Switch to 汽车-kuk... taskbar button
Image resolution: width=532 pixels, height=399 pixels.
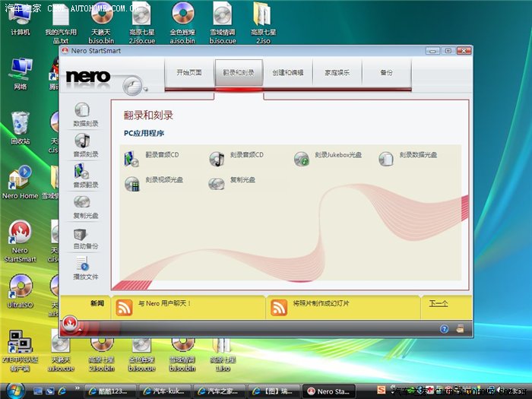(x=164, y=391)
